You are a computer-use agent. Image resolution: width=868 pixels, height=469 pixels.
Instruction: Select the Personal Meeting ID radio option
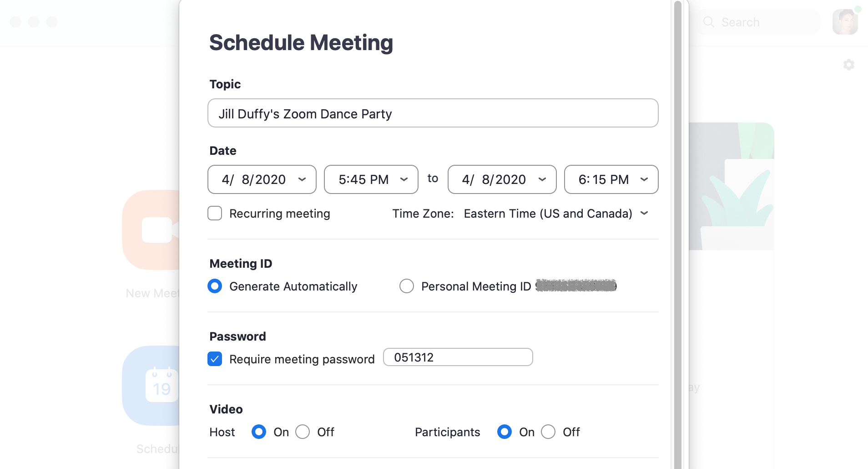407,286
